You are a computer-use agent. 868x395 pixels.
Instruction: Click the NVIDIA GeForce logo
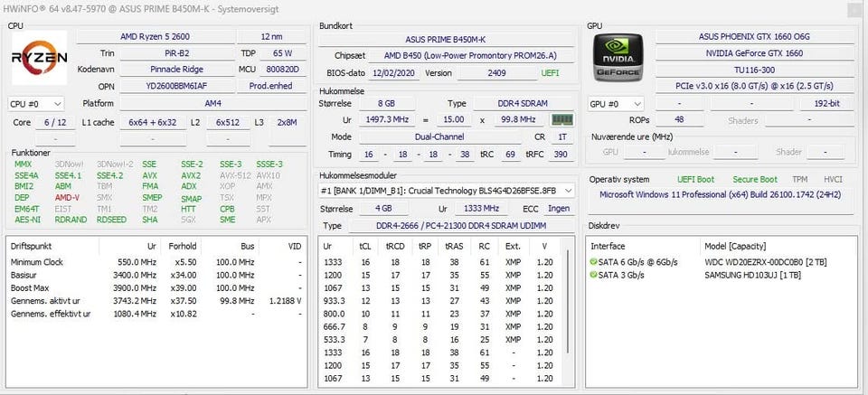618,58
